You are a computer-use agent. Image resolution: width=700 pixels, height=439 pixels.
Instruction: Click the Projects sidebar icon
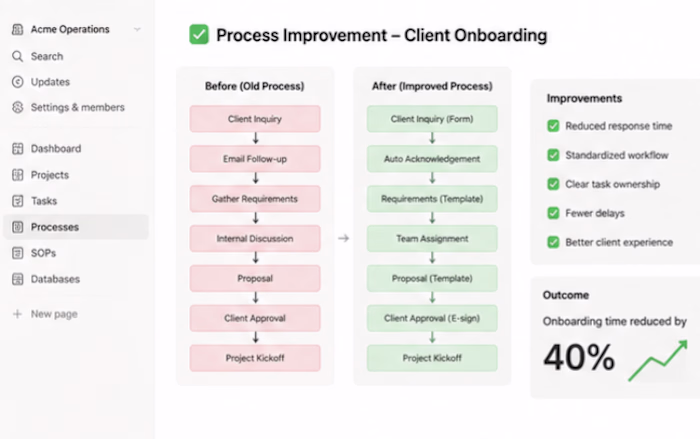[17, 175]
